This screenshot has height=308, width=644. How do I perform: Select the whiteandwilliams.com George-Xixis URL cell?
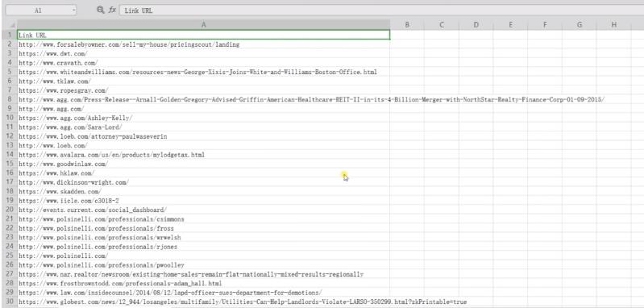tap(203, 72)
